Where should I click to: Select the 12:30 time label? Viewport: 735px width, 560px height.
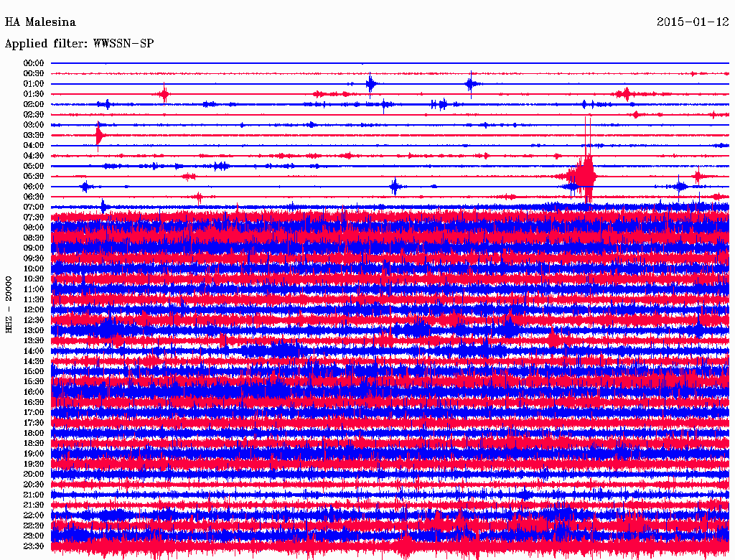[x=34, y=320]
